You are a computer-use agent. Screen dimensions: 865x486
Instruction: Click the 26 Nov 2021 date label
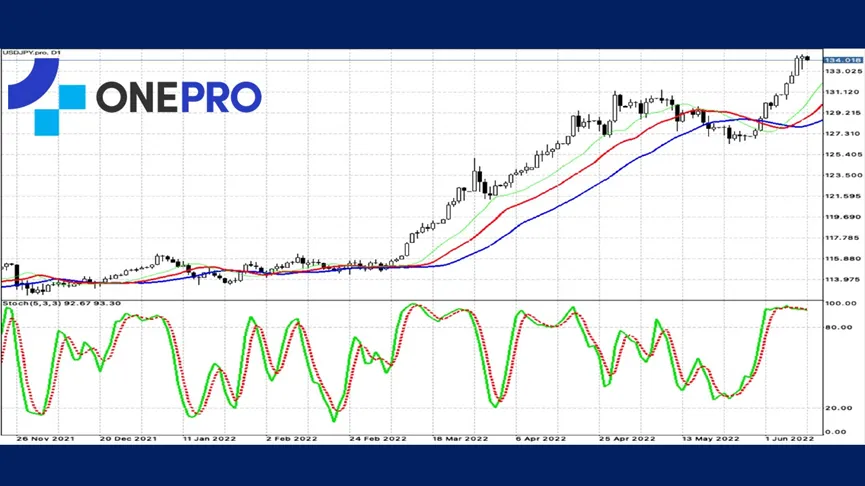tap(45, 439)
